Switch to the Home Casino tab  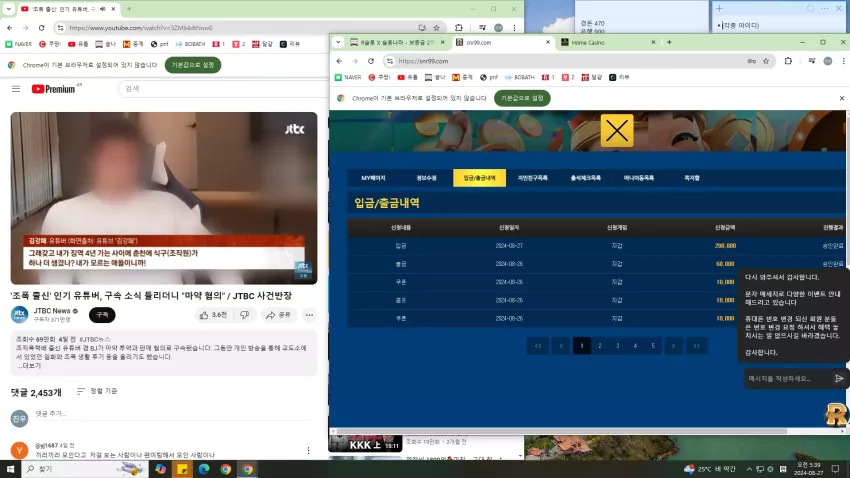(607, 42)
